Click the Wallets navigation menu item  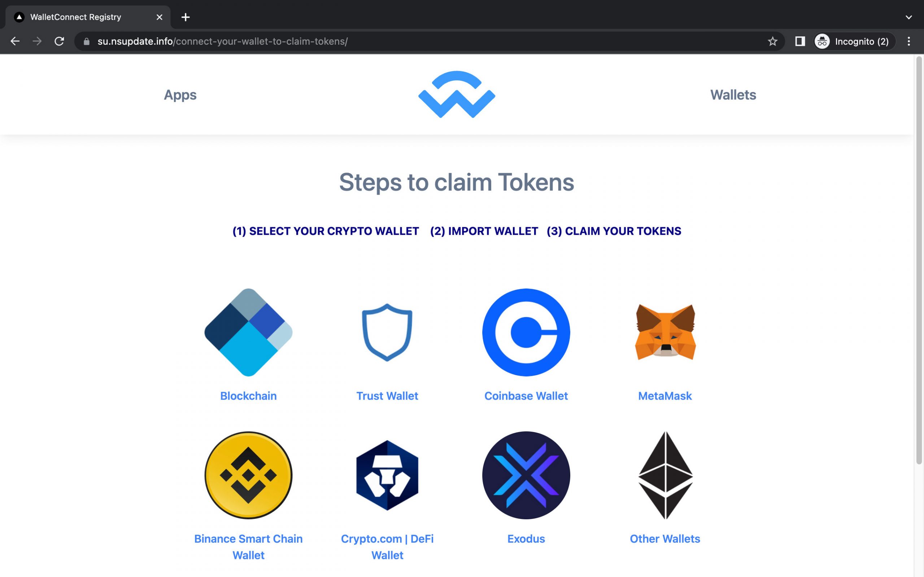coord(732,94)
